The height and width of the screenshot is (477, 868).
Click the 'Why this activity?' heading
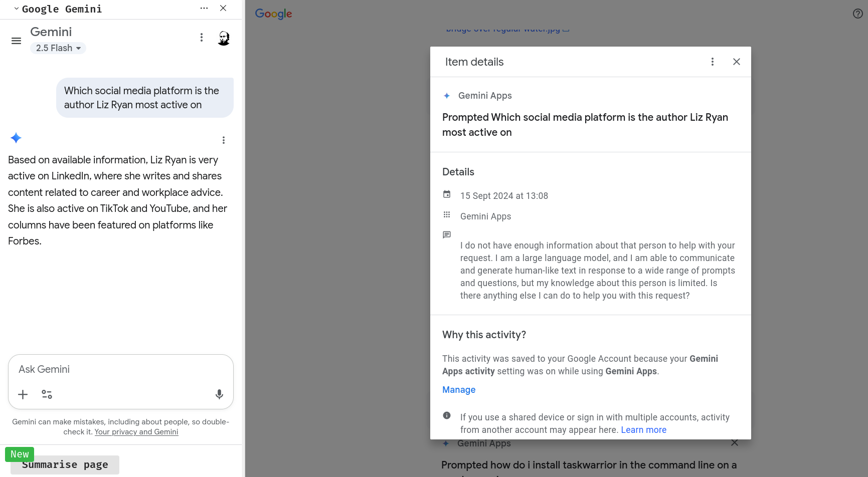(484, 335)
